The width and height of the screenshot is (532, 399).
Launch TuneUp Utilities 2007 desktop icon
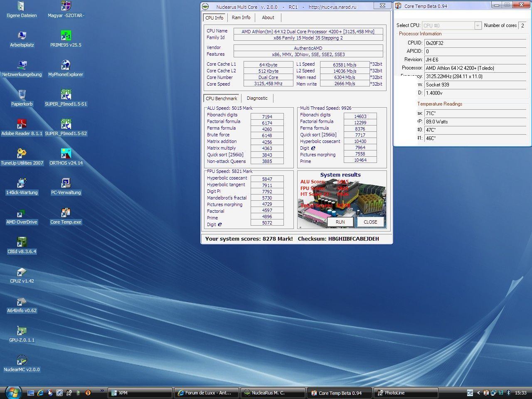coord(22,158)
